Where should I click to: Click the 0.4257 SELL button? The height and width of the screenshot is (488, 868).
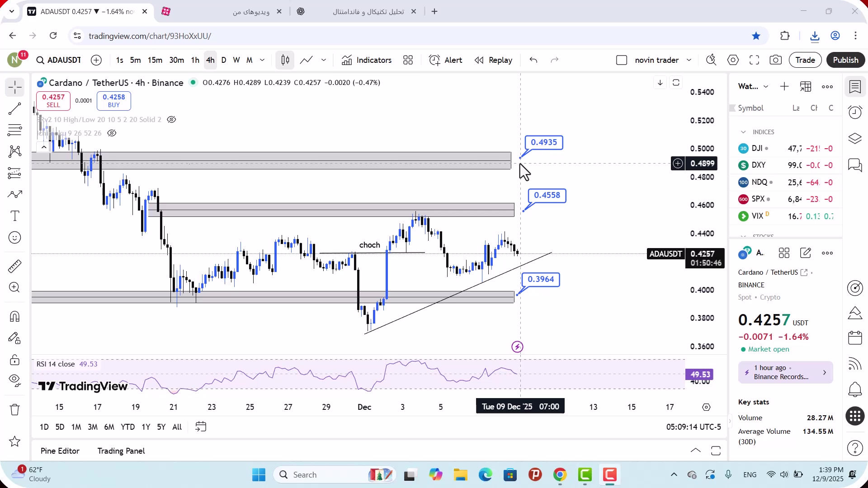point(53,101)
